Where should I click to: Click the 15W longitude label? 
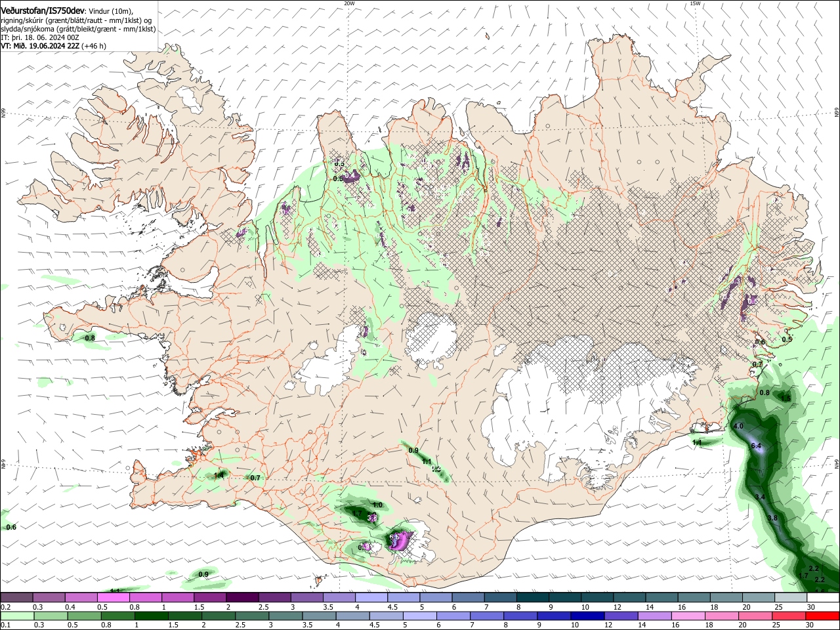695,3
